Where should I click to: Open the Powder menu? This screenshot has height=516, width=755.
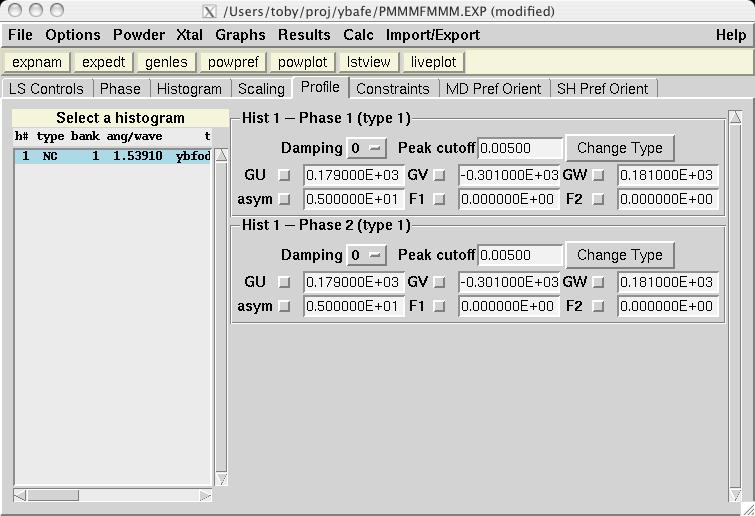click(139, 35)
